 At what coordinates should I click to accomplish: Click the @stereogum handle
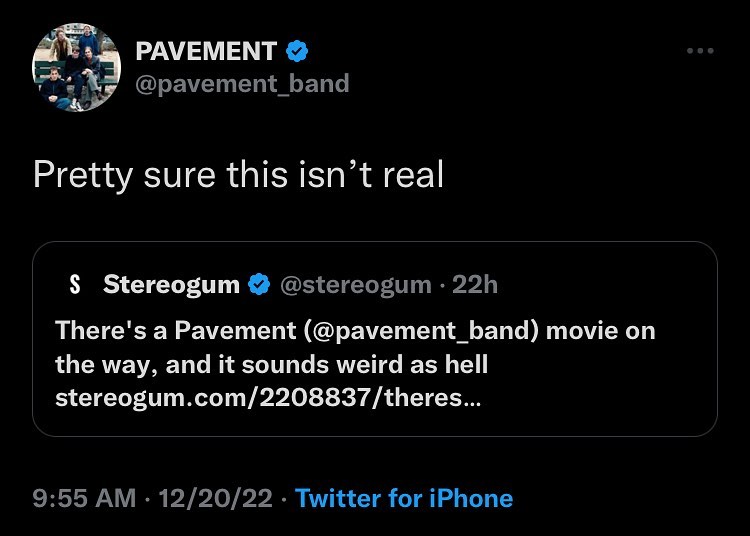(354, 285)
